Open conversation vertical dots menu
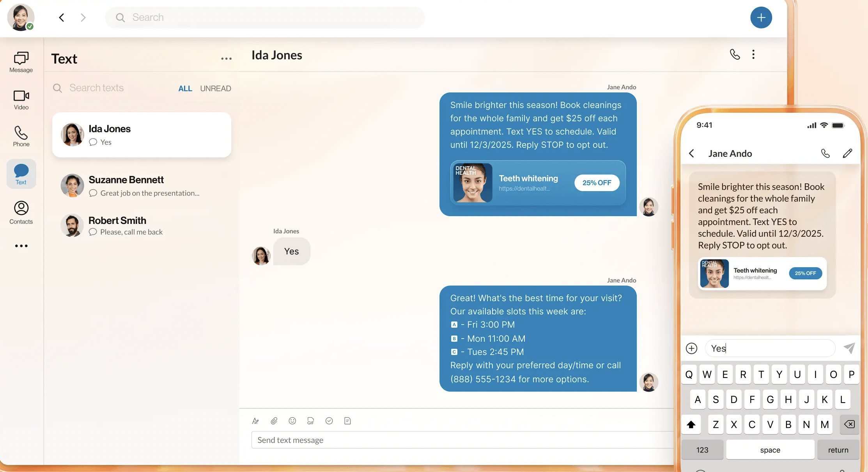 pos(753,55)
